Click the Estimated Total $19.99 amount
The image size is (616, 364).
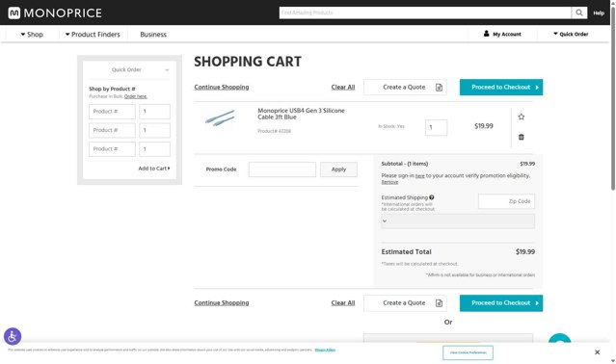(x=525, y=252)
